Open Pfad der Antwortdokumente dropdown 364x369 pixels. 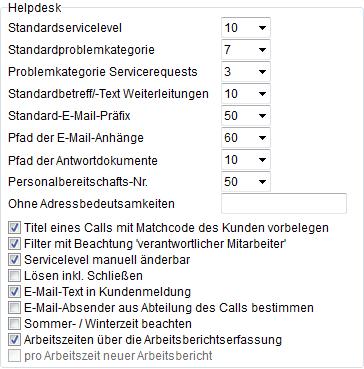246,159
